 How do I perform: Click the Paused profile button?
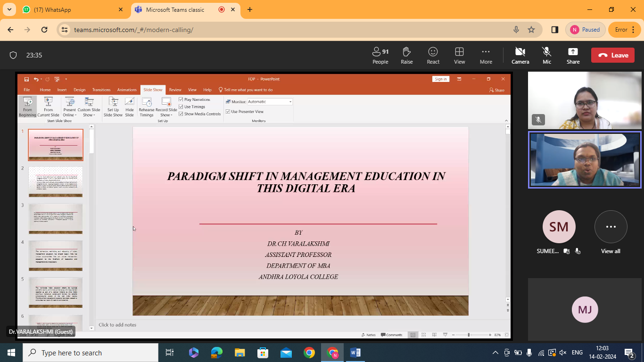(x=585, y=30)
